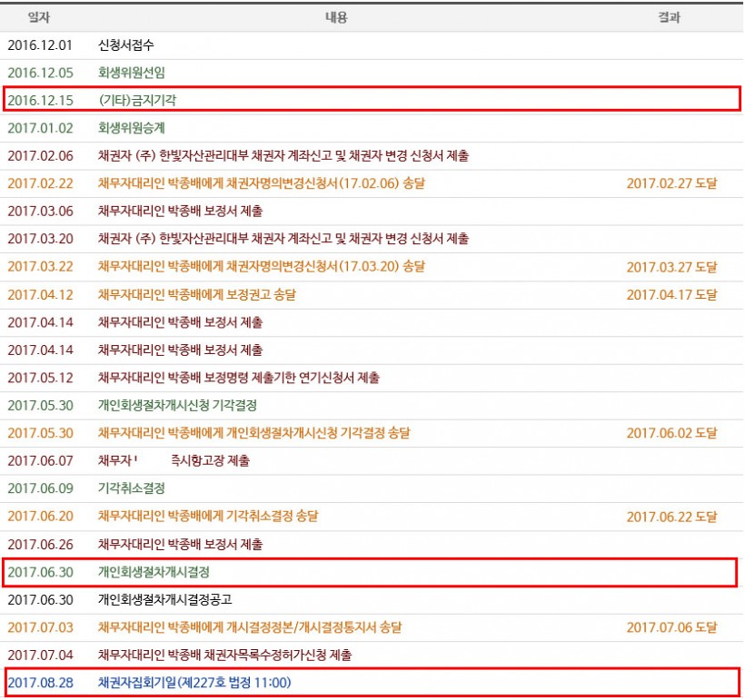This screenshot has height=700, width=745.
Task: Click the 내용 column header
Action: [x=336, y=17]
